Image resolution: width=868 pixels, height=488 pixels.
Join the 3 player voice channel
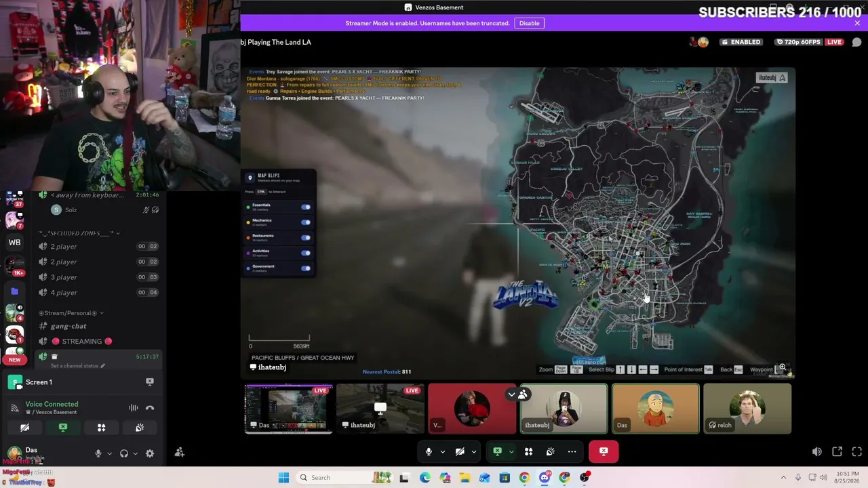[100, 277]
